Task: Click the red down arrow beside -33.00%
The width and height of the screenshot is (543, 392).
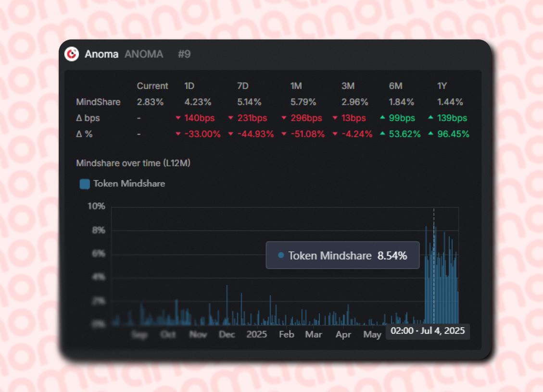Action: coord(178,134)
